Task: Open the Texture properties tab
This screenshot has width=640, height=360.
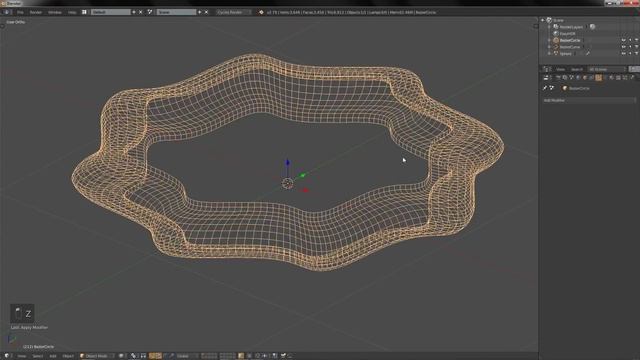Action: [618, 78]
